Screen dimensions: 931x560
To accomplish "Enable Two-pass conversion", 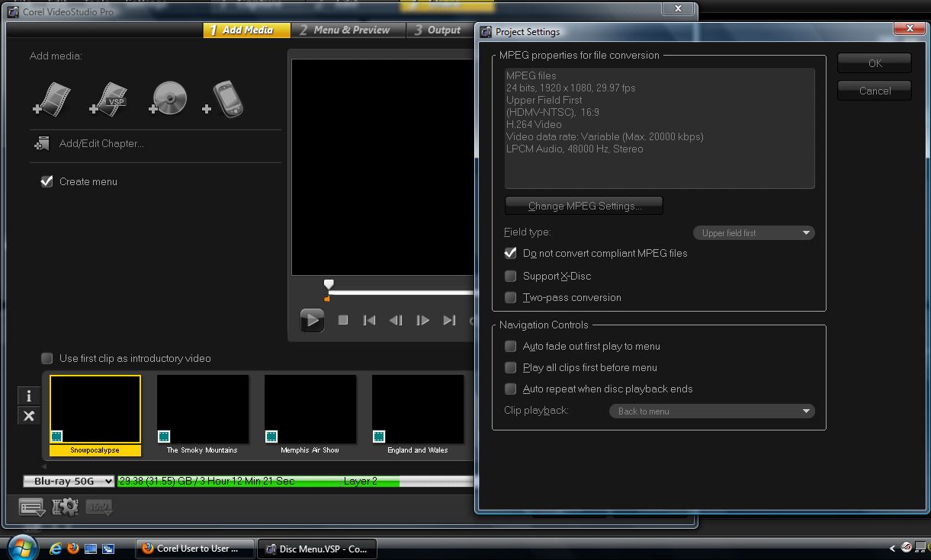I will tap(511, 297).
